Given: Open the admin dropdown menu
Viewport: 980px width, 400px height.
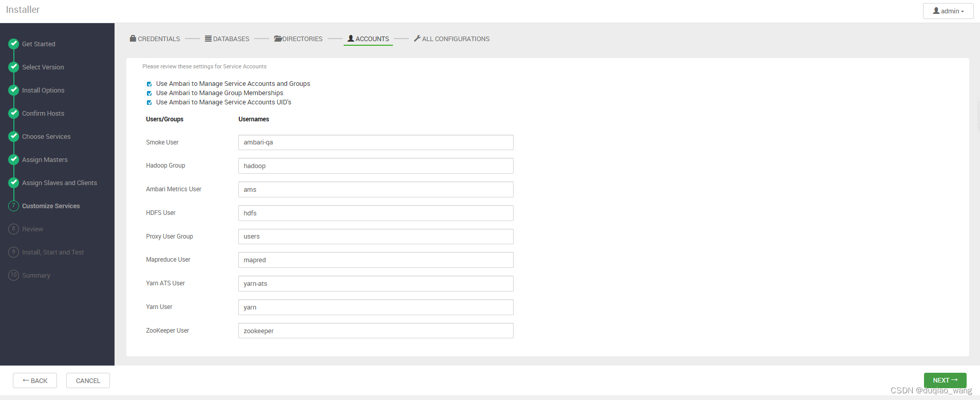Looking at the screenshot, I should coord(948,11).
